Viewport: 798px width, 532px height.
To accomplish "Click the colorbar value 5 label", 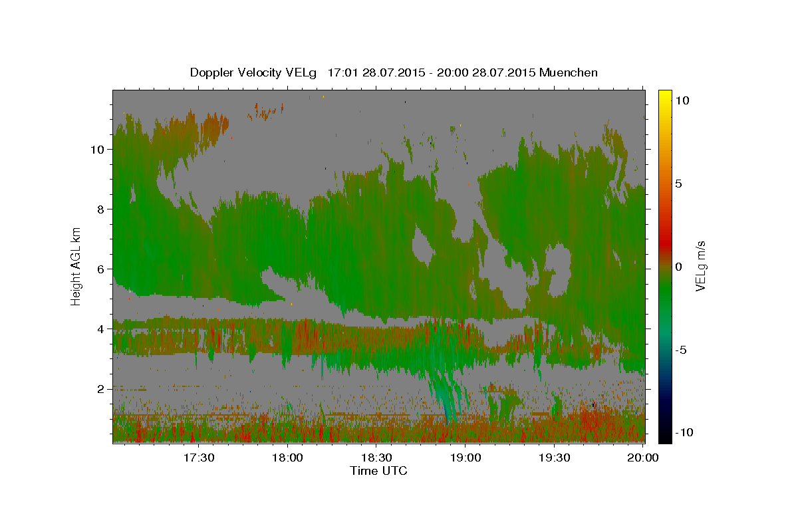I will click(x=678, y=183).
